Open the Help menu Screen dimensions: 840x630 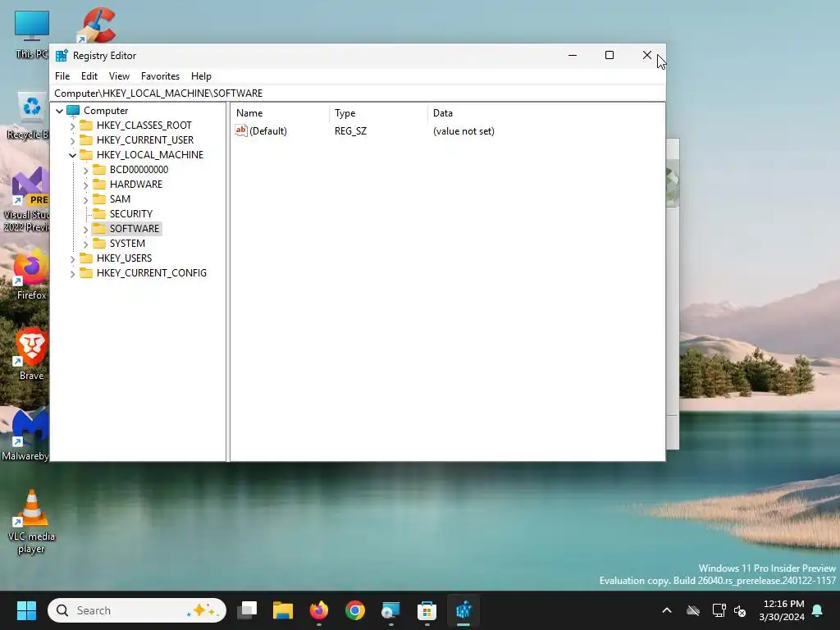201,76
